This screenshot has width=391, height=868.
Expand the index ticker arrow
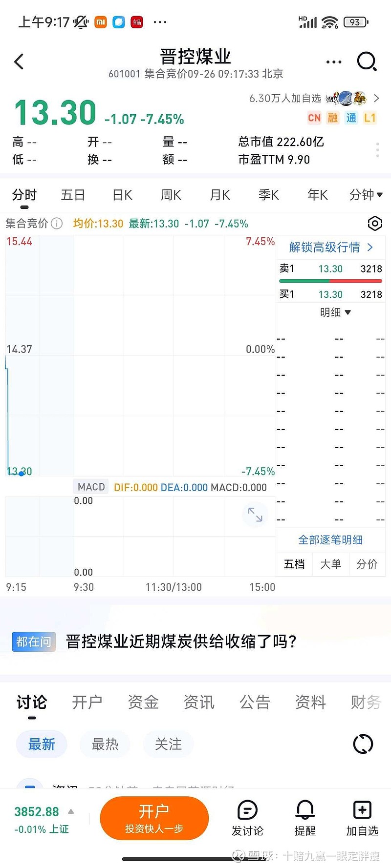point(71,811)
